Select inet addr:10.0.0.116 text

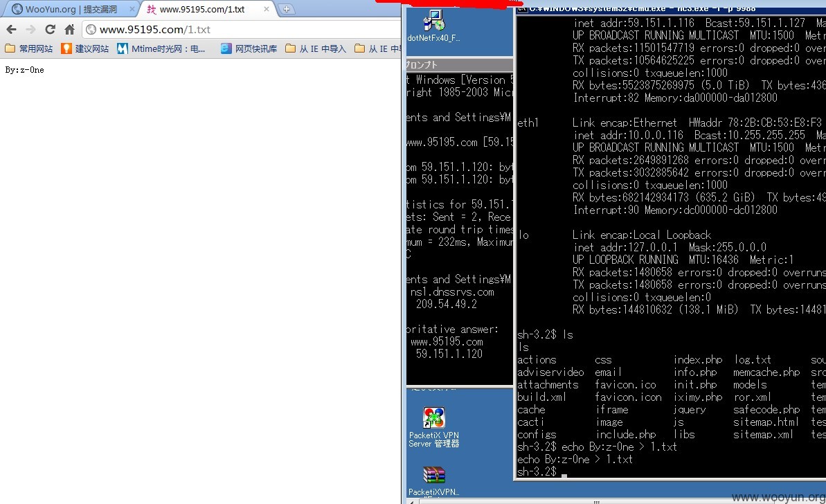pyautogui.click(x=628, y=136)
